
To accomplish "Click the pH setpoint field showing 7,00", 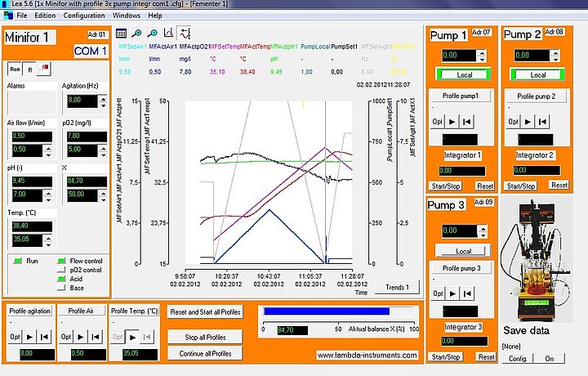I will tap(28, 195).
